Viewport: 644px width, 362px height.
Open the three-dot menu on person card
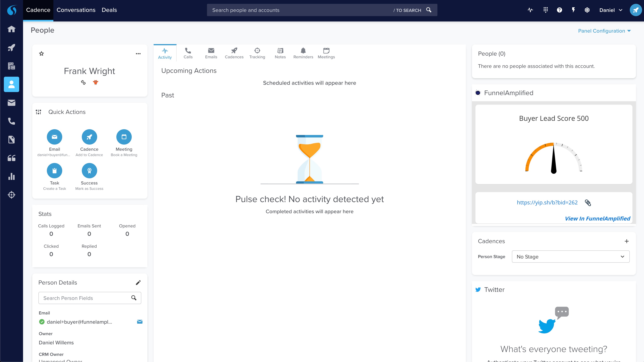coord(138,54)
